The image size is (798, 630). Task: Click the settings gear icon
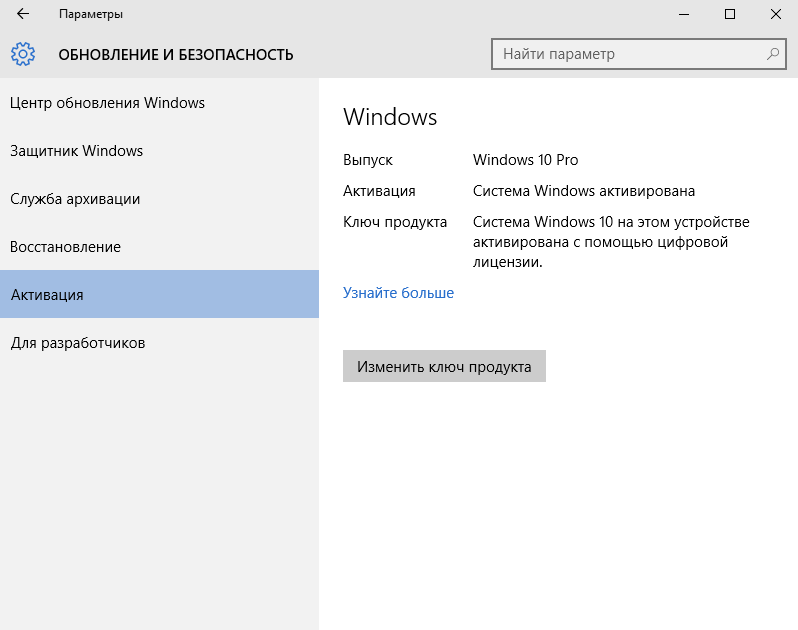23,54
